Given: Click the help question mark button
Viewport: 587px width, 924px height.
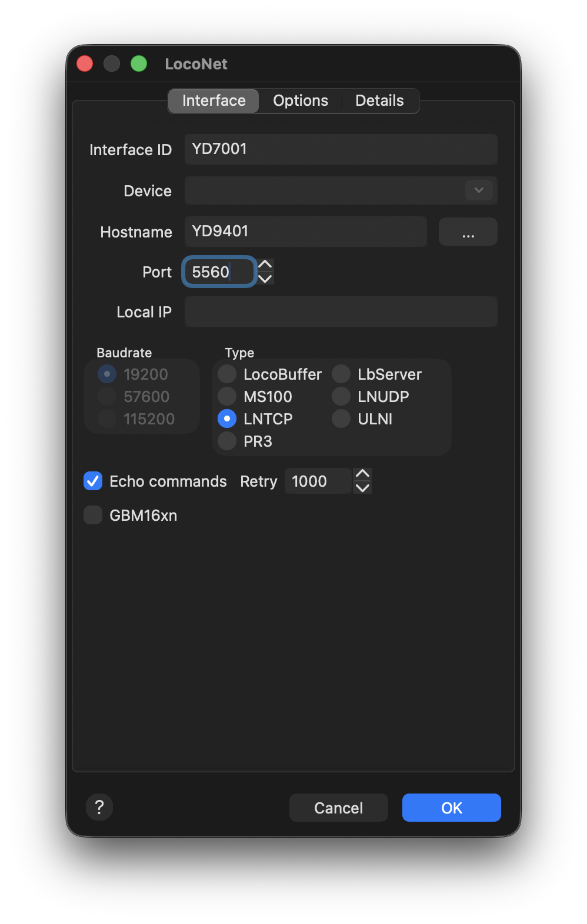Looking at the screenshot, I should pos(99,807).
